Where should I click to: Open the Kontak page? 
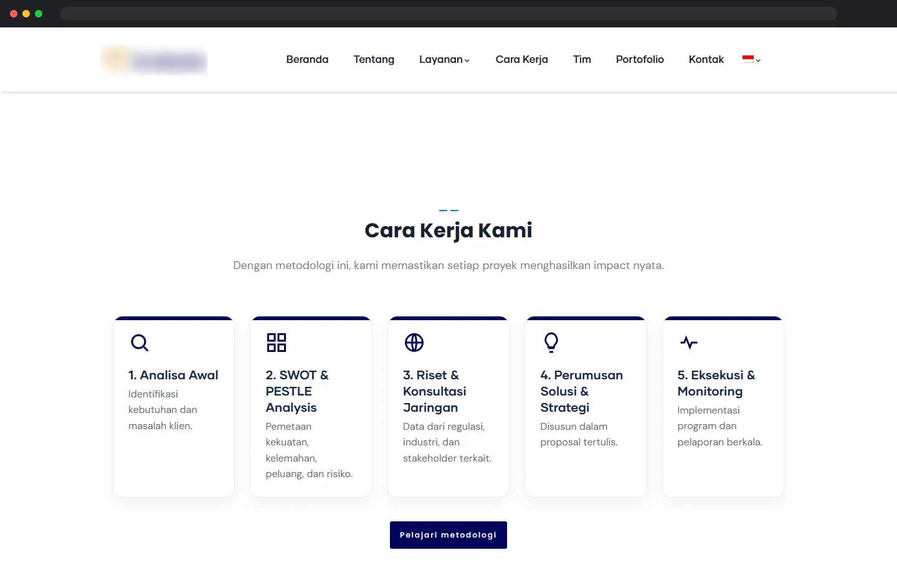pyautogui.click(x=706, y=59)
